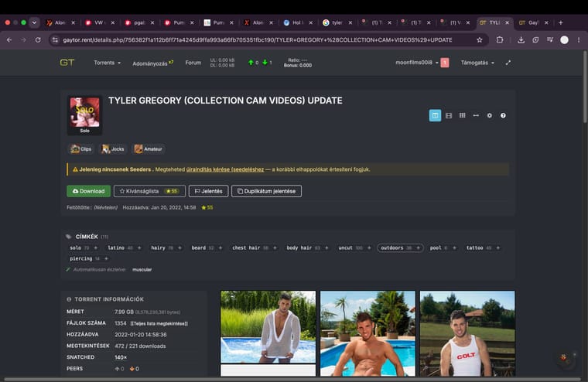Click the plus next to solo tag
Screen dimensions: 588x382
tap(96, 247)
